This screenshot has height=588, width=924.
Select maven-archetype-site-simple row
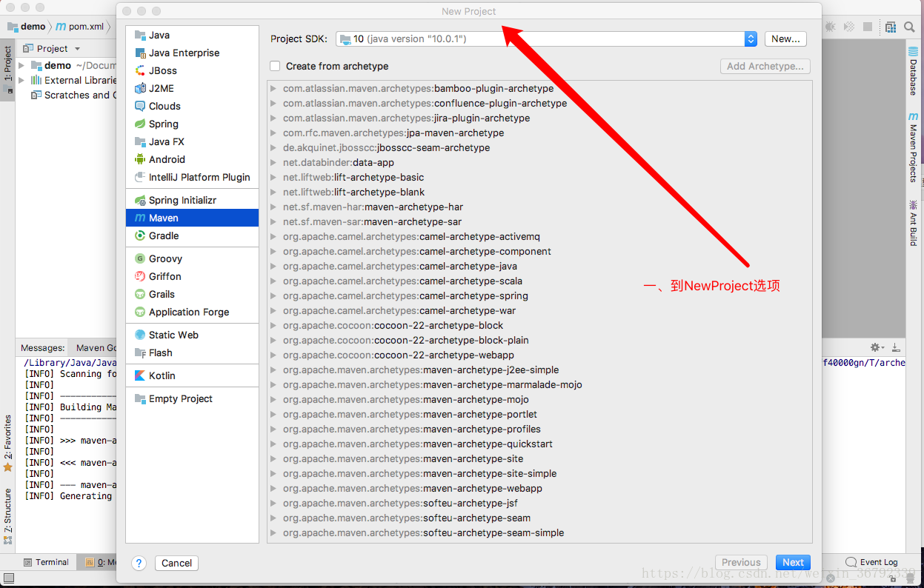(x=539, y=473)
